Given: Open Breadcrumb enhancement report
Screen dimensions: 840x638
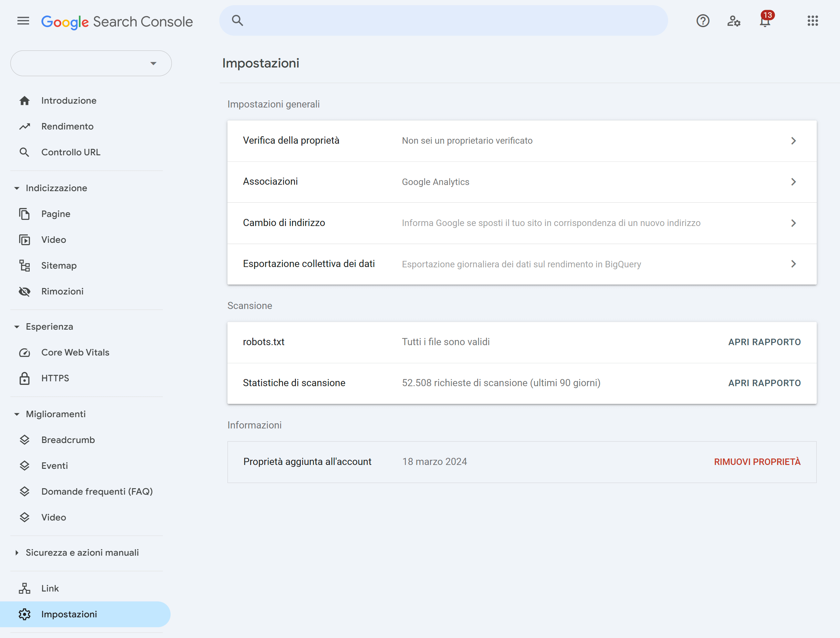Looking at the screenshot, I should point(68,440).
